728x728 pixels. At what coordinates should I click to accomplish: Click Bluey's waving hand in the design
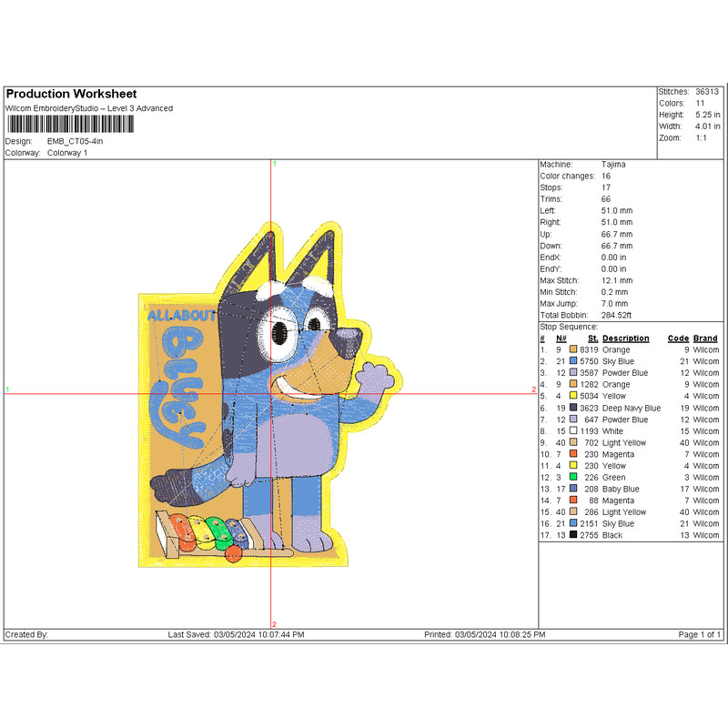(x=375, y=374)
